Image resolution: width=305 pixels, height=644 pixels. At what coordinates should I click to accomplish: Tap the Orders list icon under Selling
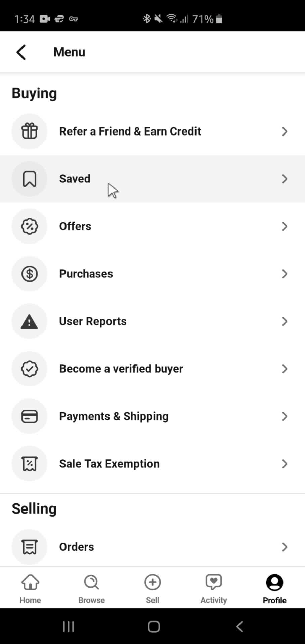30,547
